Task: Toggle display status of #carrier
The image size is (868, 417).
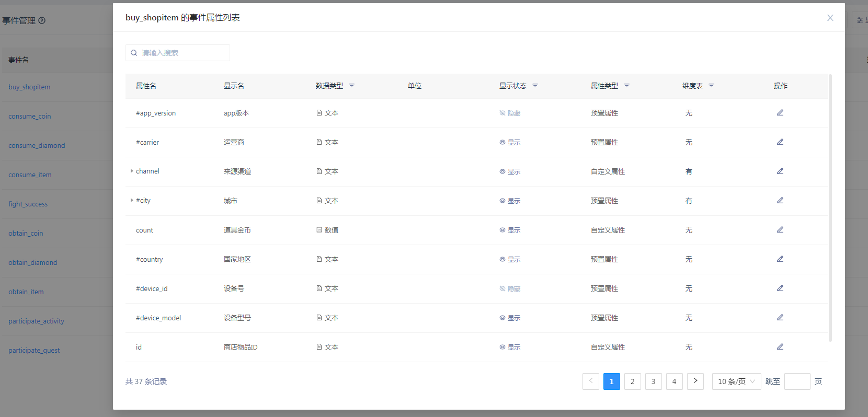Action: pyautogui.click(x=510, y=143)
